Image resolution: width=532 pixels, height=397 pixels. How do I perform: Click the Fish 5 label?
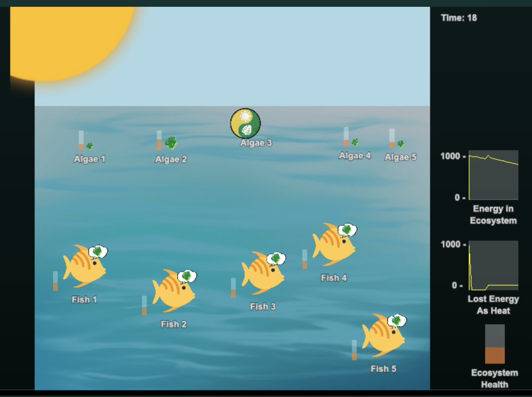pyautogui.click(x=383, y=369)
